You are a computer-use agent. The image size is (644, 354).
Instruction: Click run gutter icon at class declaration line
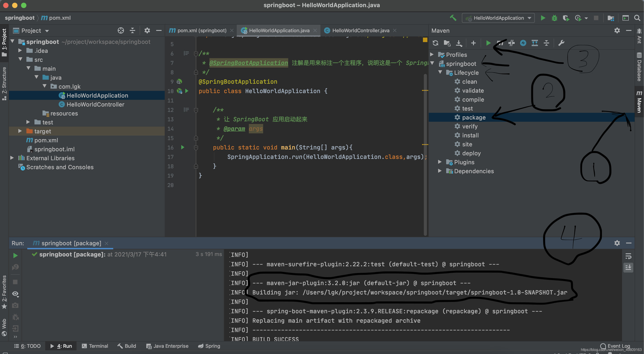[x=186, y=91]
